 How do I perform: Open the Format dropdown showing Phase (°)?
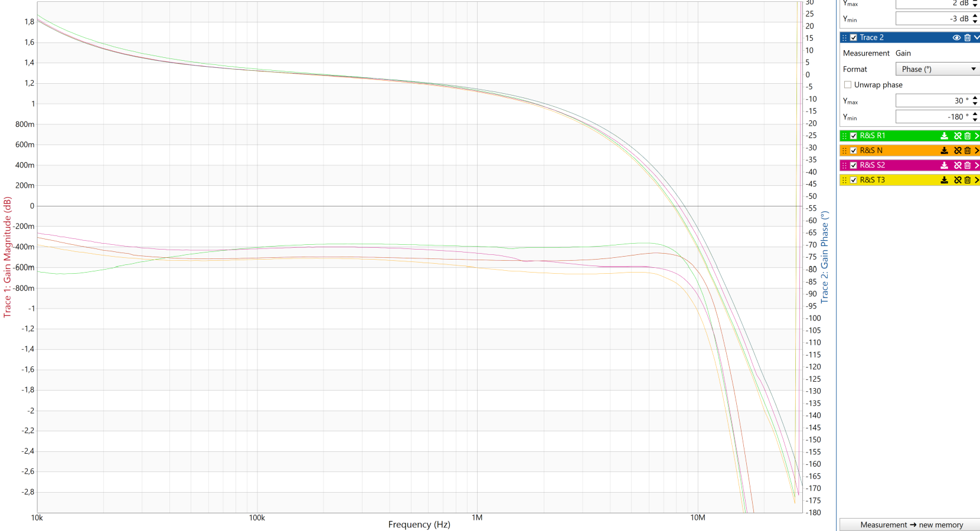(x=937, y=69)
